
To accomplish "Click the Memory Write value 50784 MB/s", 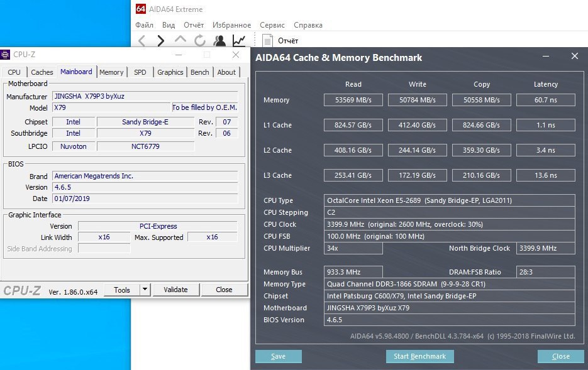I will [418, 100].
